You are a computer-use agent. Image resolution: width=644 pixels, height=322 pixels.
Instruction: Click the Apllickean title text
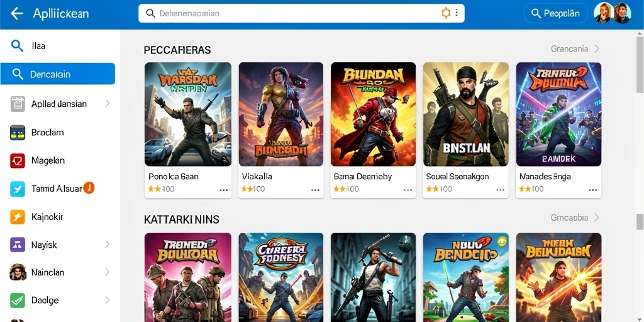click(61, 14)
